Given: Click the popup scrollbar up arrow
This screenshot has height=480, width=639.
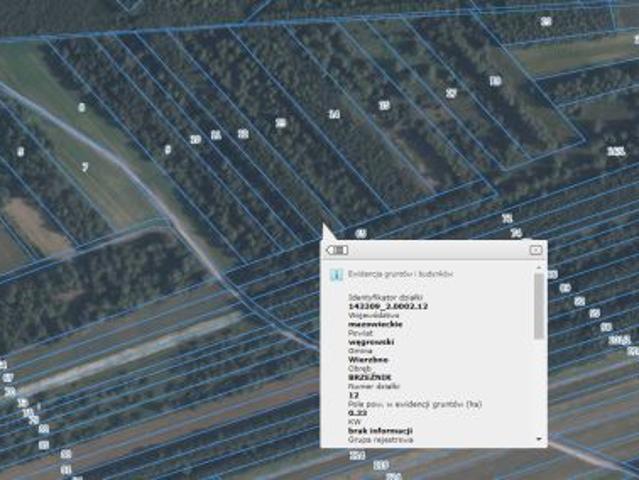Looking at the screenshot, I should pos(540,269).
